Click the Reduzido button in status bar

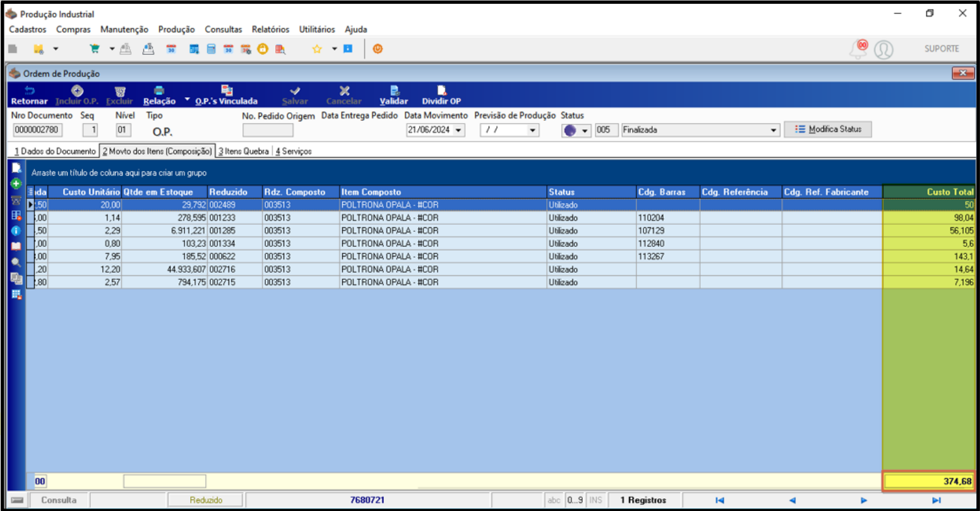tap(206, 500)
